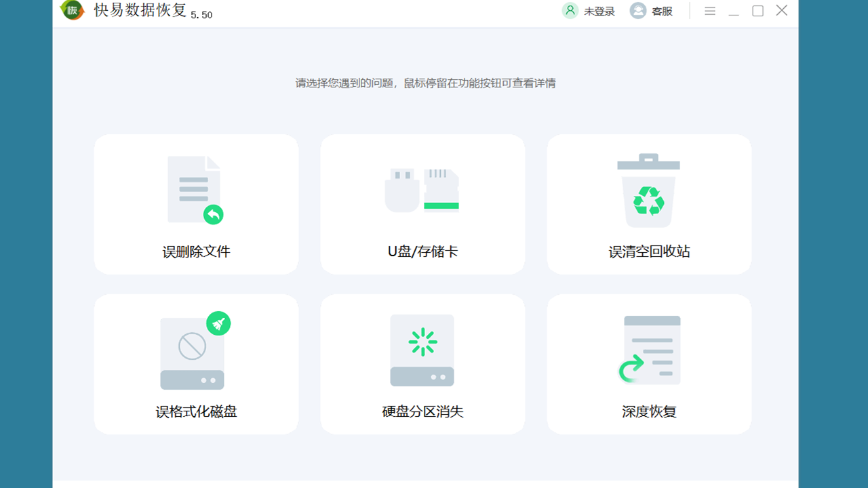
Task: Open the hamburger menu in title bar
Action: pos(710,11)
